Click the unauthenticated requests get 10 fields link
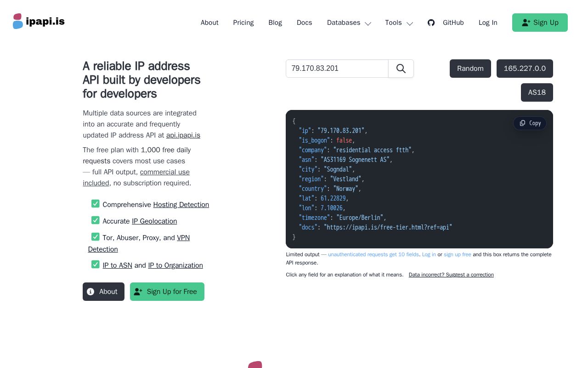 373,254
